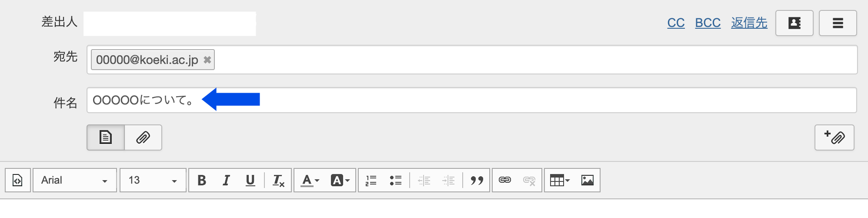Screen dimensions: 868x218
Task: Insert an image into the message
Action: pyautogui.click(x=587, y=180)
